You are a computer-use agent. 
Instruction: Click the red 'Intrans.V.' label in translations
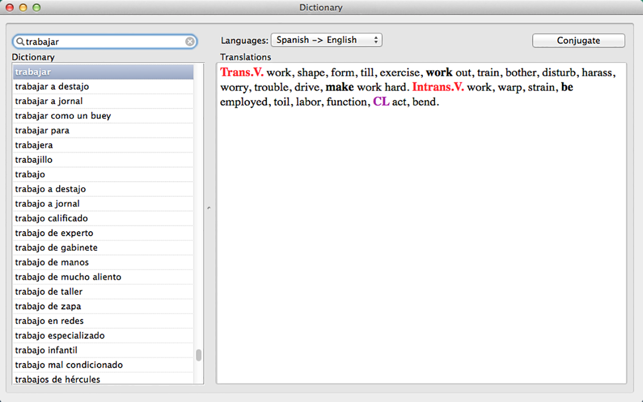click(x=438, y=87)
